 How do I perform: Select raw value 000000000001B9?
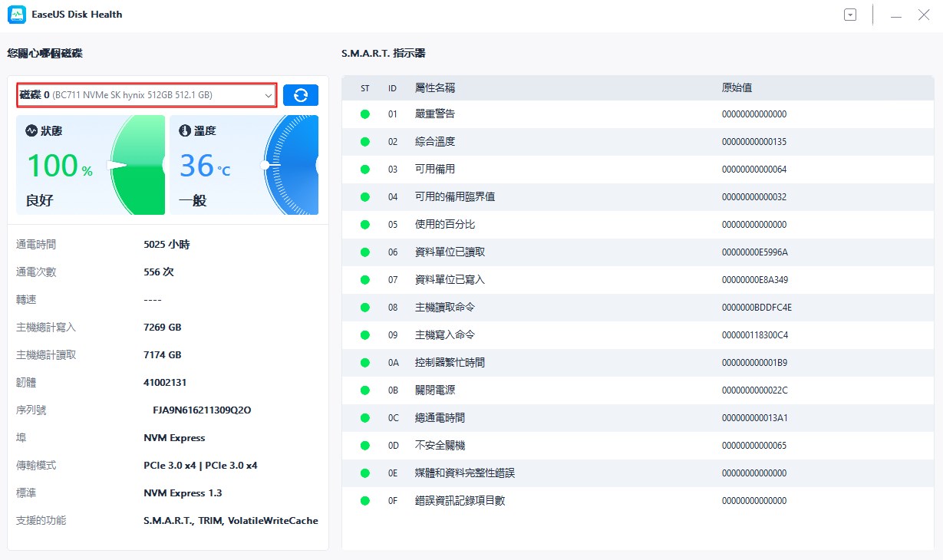click(x=754, y=363)
